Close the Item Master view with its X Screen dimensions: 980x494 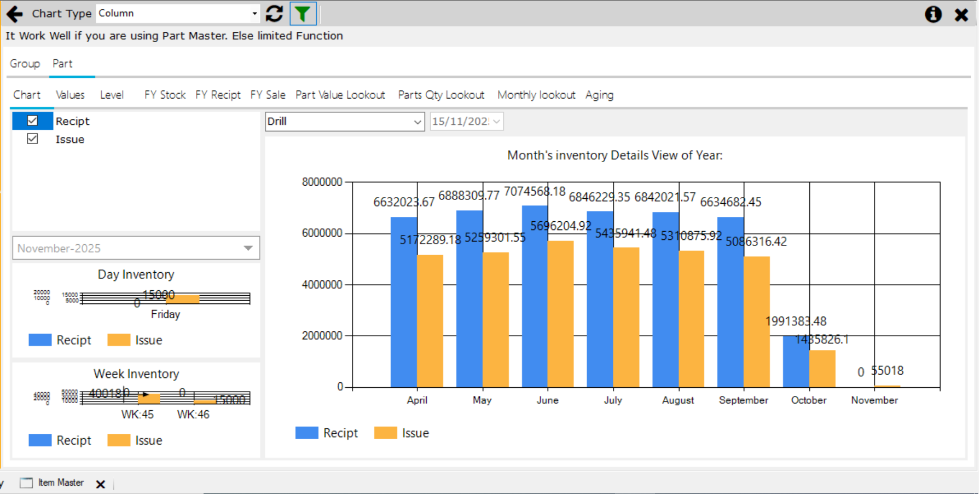pos(101,483)
